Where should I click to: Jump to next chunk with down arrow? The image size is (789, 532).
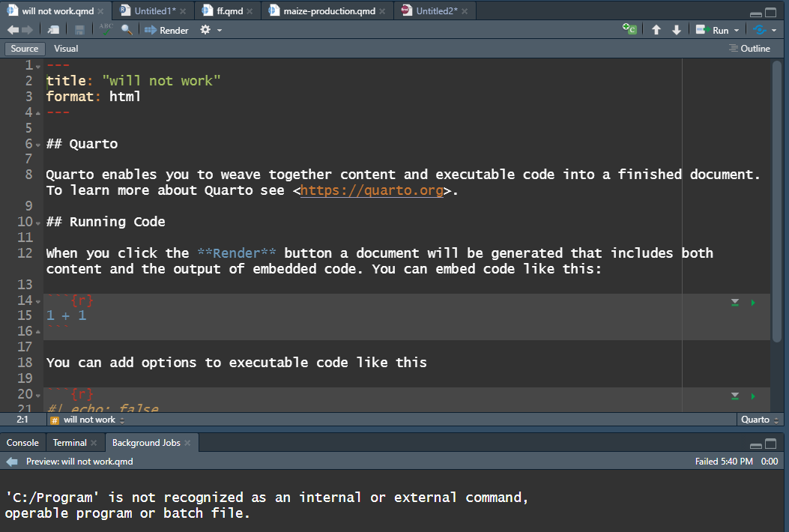pos(676,29)
